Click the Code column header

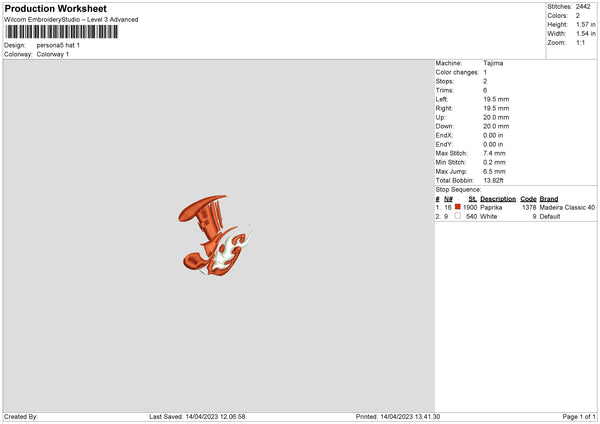click(528, 199)
